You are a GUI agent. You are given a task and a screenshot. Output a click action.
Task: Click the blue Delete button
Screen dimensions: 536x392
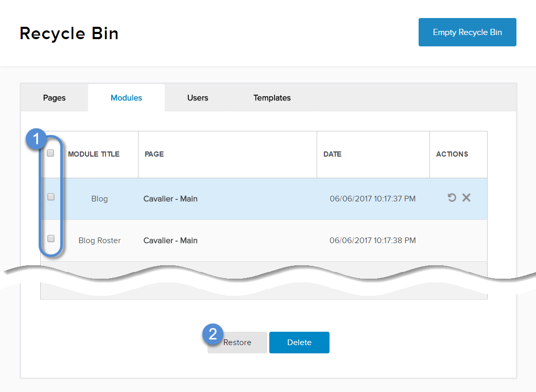click(x=300, y=343)
